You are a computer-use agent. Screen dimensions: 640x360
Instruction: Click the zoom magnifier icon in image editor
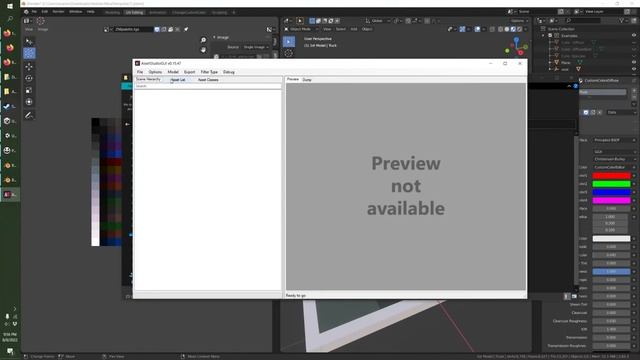tap(203, 40)
